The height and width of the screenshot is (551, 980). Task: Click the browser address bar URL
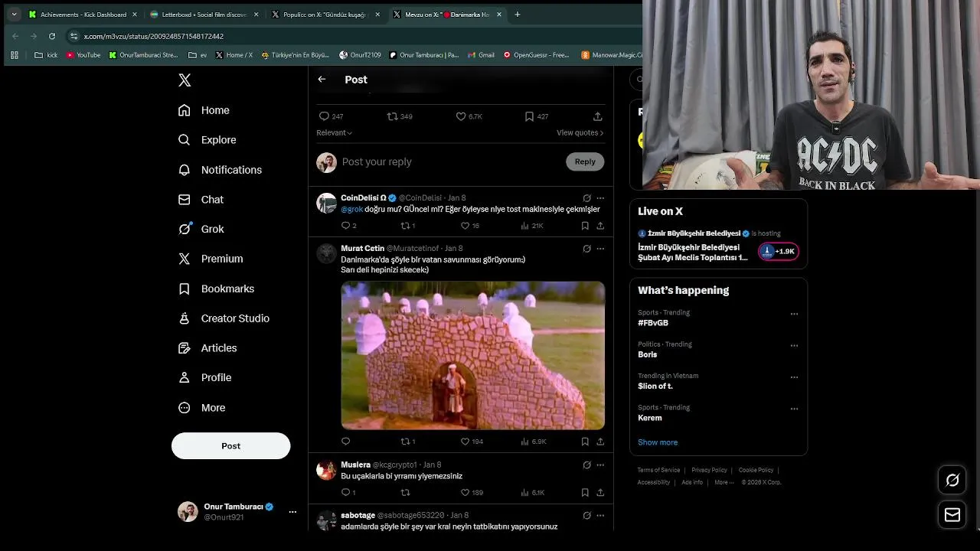153,36
